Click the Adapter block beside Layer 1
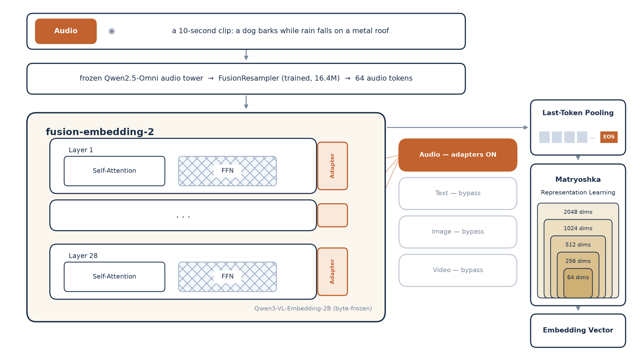The width and height of the screenshot is (641, 364). 332,166
